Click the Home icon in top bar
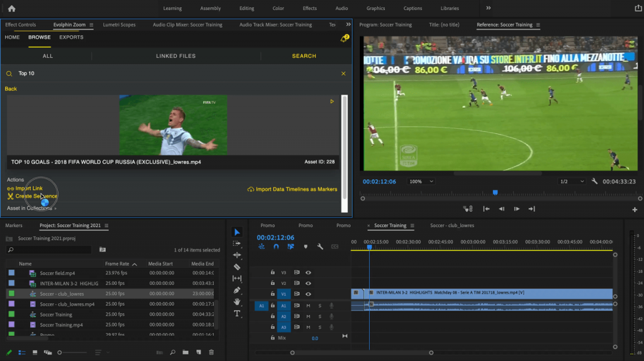 [x=11, y=8]
